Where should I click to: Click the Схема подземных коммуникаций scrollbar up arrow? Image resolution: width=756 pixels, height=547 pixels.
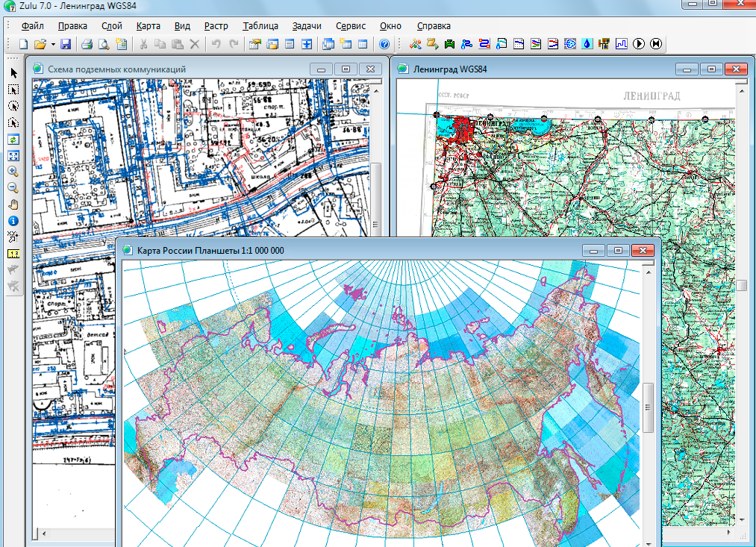coord(376,90)
